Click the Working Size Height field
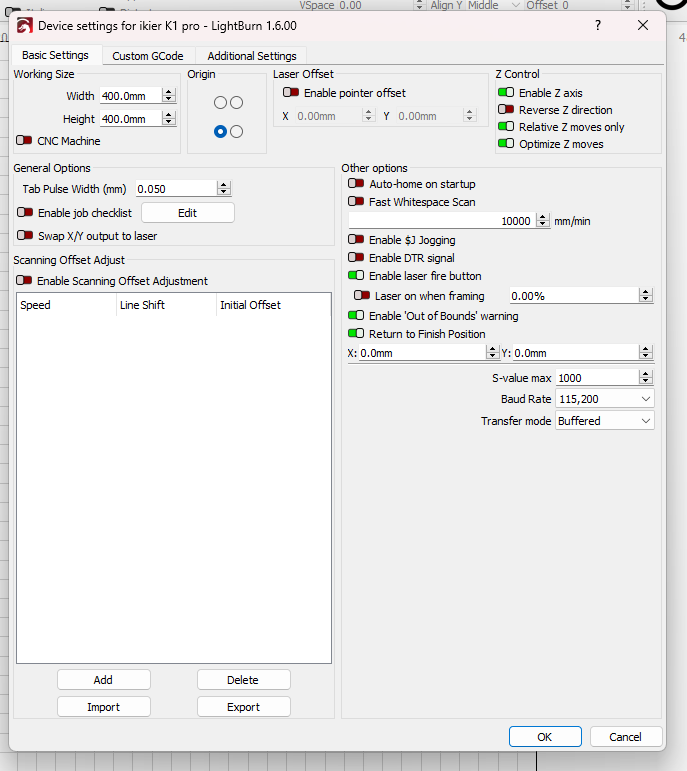This screenshot has width=687, height=771. pos(131,119)
